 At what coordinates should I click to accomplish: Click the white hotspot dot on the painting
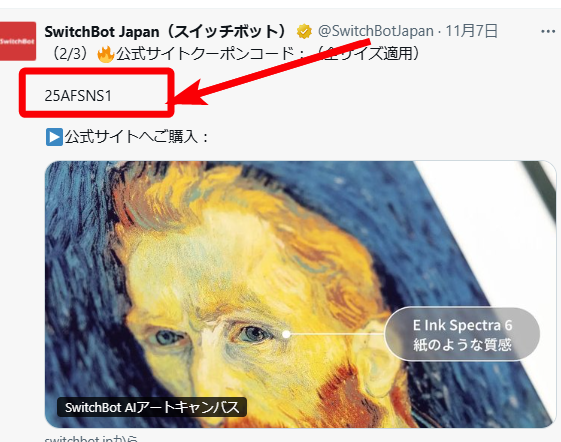click(x=286, y=334)
